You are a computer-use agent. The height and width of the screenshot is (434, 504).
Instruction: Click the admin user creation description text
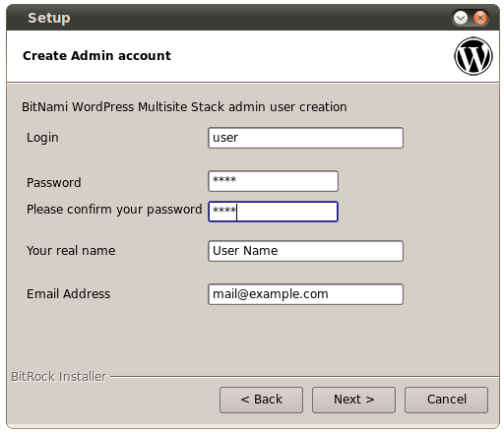[184, 107]
